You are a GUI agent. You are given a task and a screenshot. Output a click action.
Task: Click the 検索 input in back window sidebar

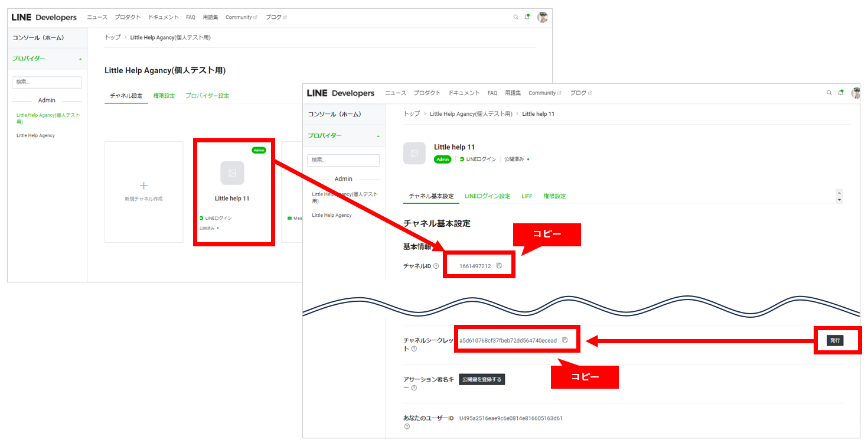tap(47, 82)
